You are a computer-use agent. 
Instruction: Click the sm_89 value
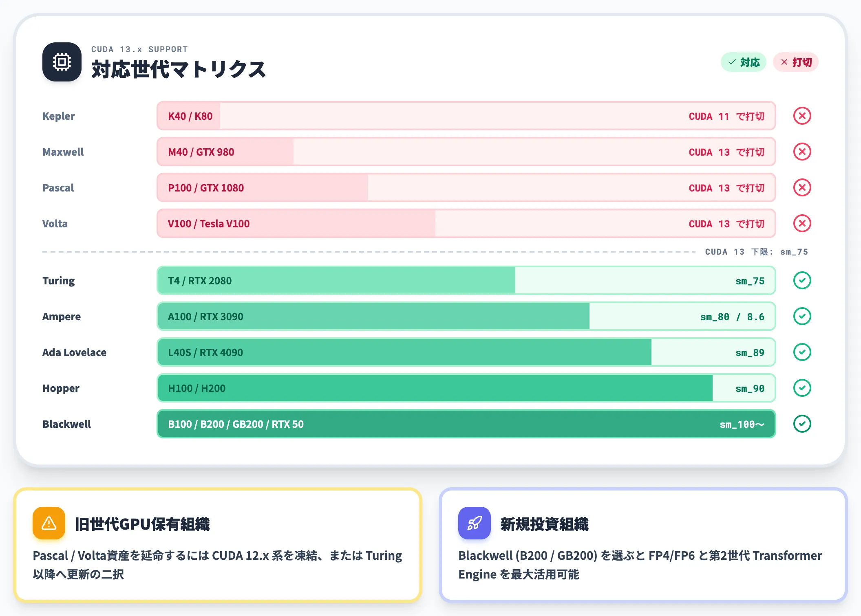pos(750,353)
